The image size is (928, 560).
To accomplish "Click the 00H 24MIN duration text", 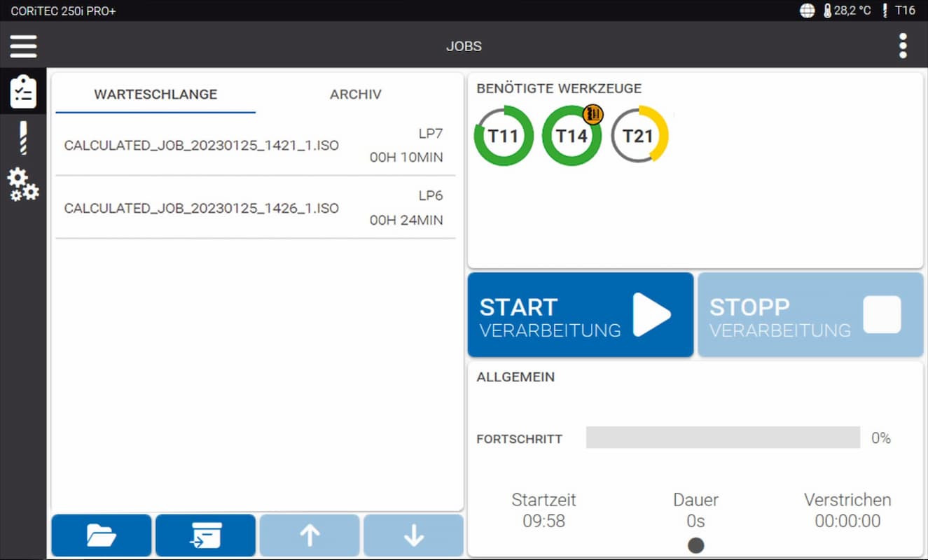I will click(x=406, y=220).
